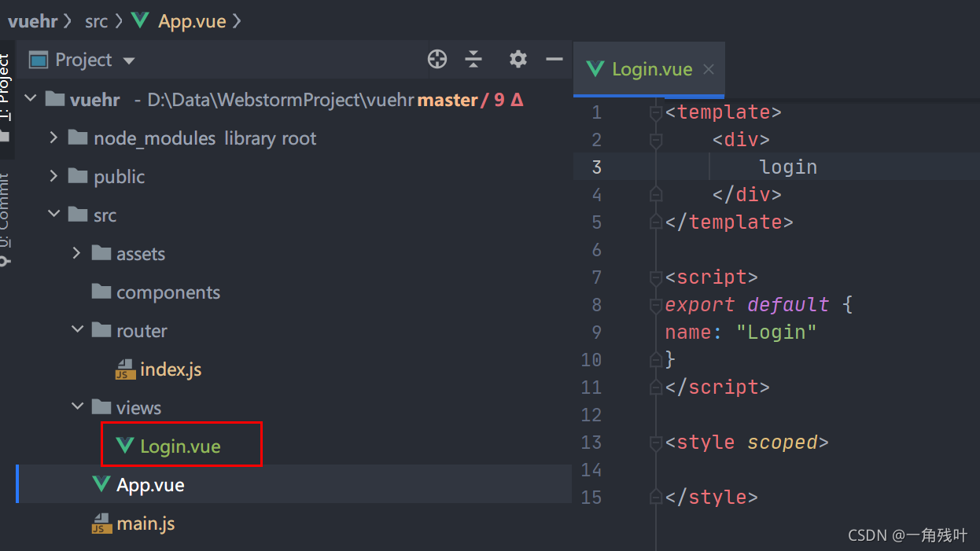The image size is (980, 551).
Task: Click the Collapse All icon in Project panel
Action: coord(473,59)
